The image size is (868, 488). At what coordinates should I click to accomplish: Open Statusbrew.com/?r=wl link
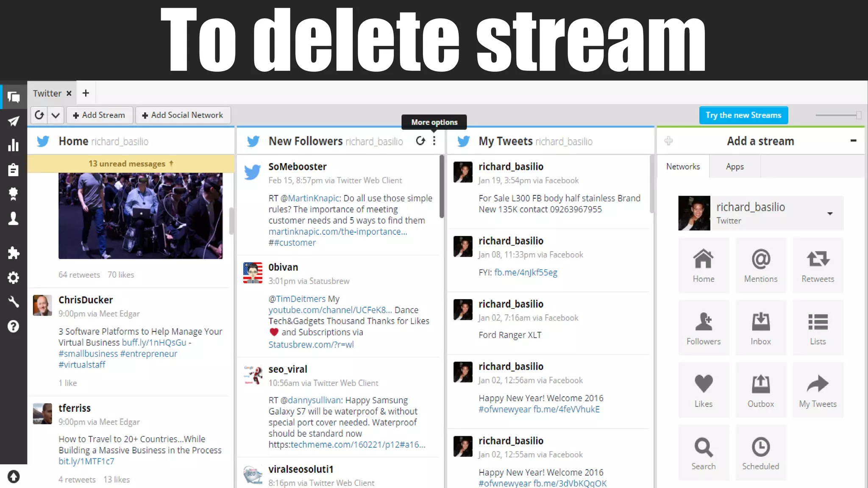click(311, 344)
